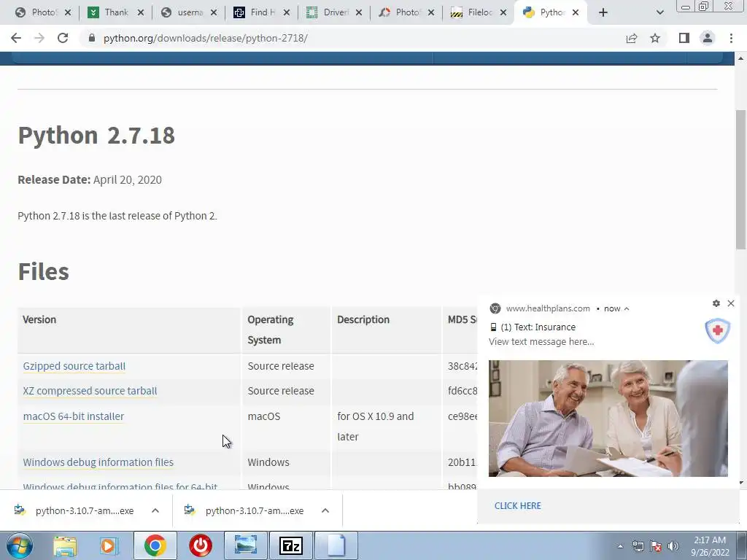Collapse the notification with the chevron

(x=627, y=308)
